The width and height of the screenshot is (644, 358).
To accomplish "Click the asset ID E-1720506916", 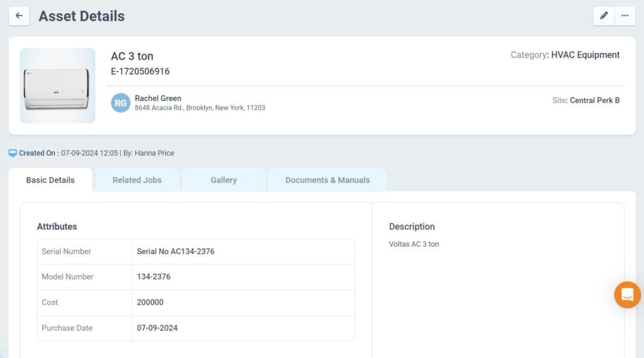I will pyautogui.click(x=140, y=72).
